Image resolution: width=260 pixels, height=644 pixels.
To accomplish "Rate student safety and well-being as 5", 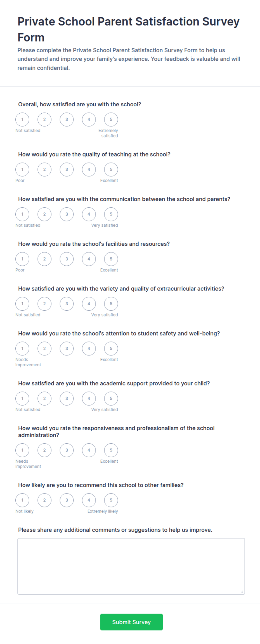I will coord(111,349).
